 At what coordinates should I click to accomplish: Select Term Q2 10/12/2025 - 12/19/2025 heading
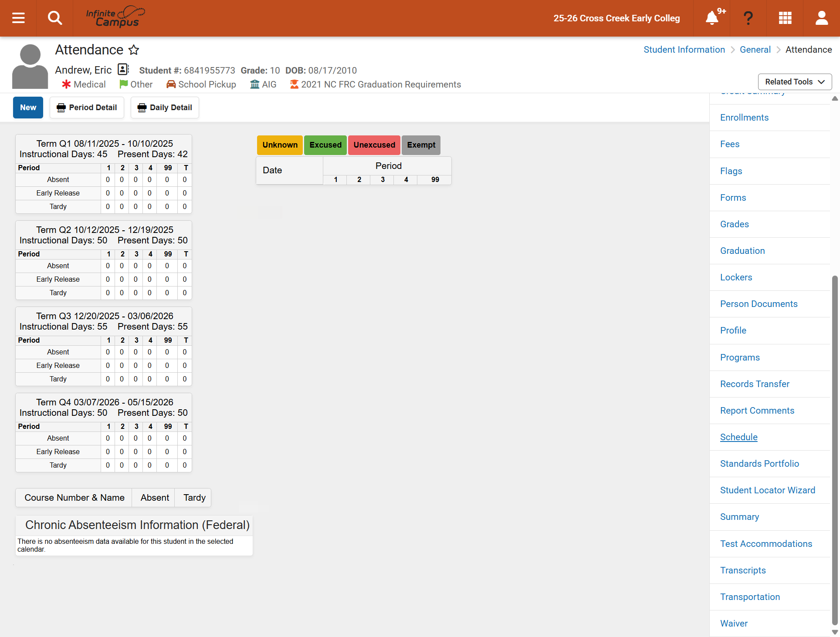104,230
